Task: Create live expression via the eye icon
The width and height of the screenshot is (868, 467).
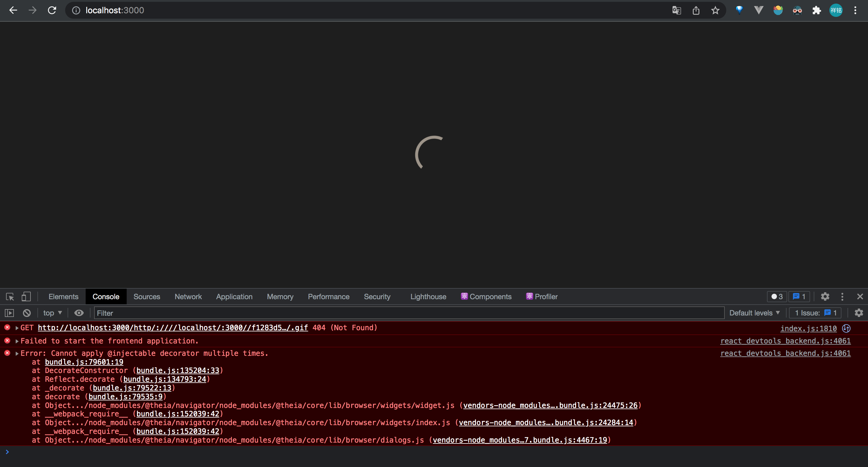Action: 79,313
